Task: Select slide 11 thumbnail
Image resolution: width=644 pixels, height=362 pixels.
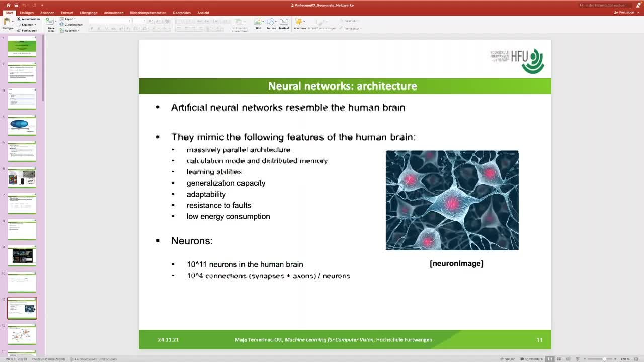Action: (x=22, y=308)
